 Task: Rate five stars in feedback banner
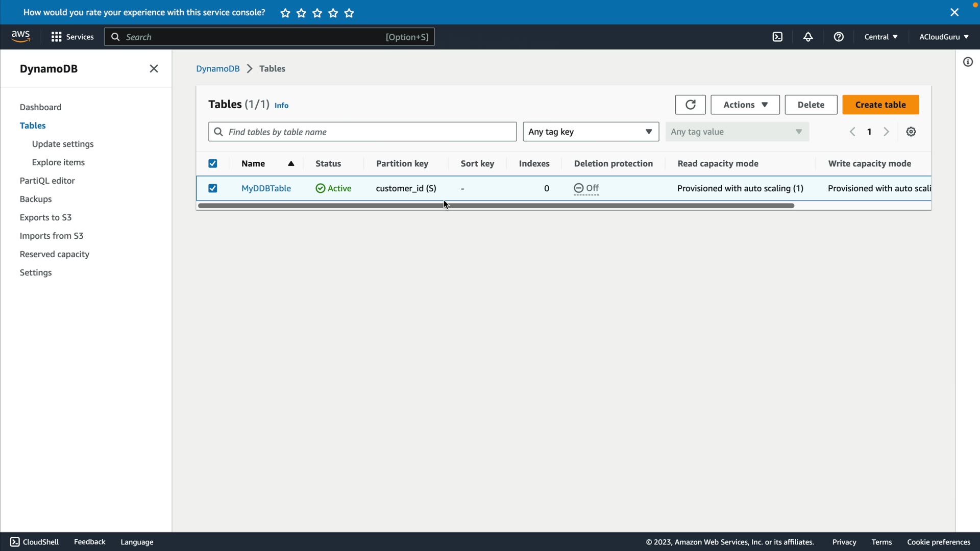pyautogui.click(x=349, y=13)
